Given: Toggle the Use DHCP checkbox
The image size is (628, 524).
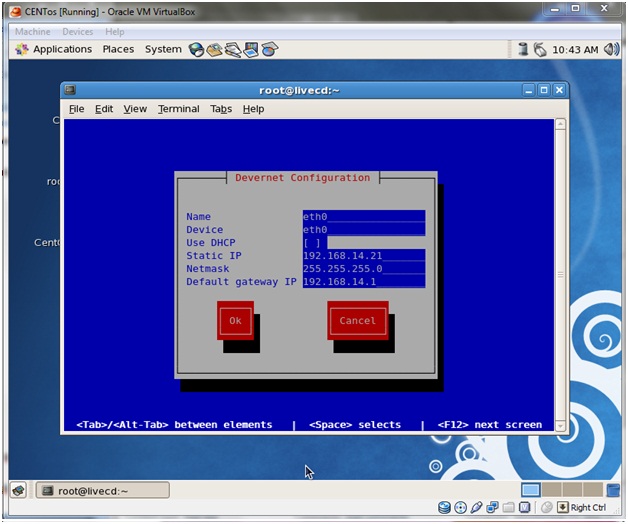Looking at the screenshot, I should [312, 243].
